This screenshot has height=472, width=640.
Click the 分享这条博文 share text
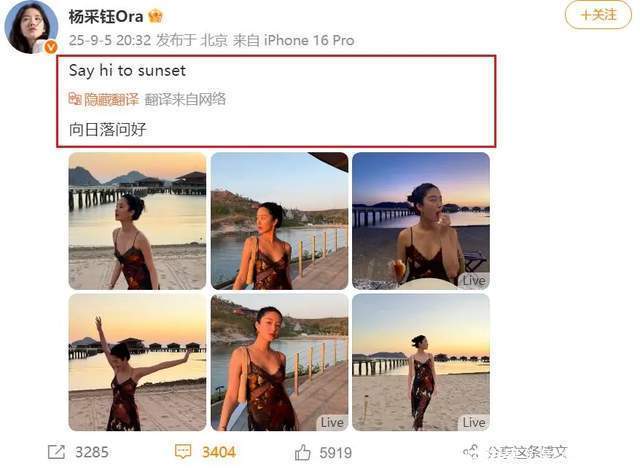[527, 452]
